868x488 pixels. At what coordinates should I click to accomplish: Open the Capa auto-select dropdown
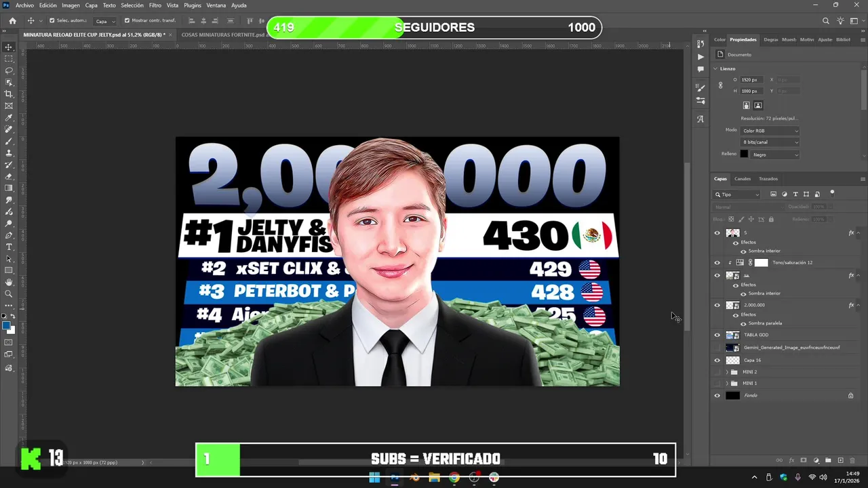click(104, 21)
